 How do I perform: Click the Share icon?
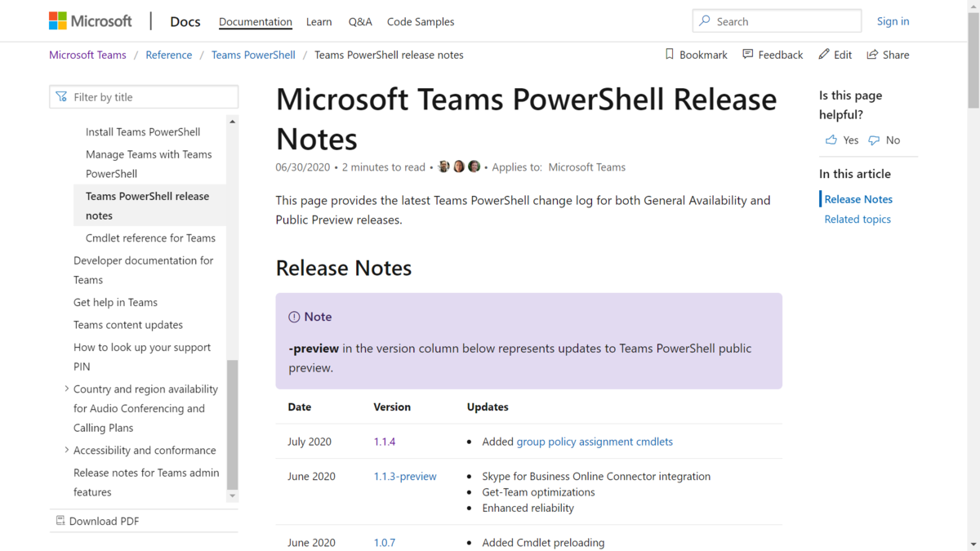[x=872, y=55]
